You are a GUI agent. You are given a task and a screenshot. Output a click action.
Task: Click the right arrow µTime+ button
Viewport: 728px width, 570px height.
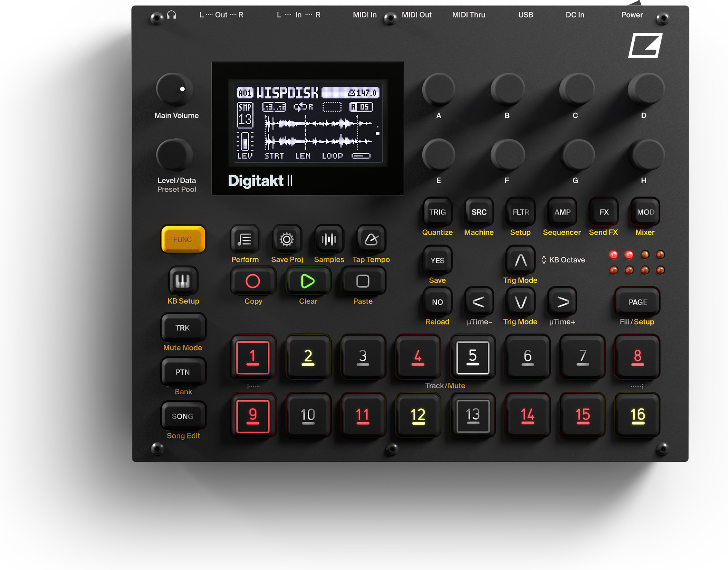562,302
